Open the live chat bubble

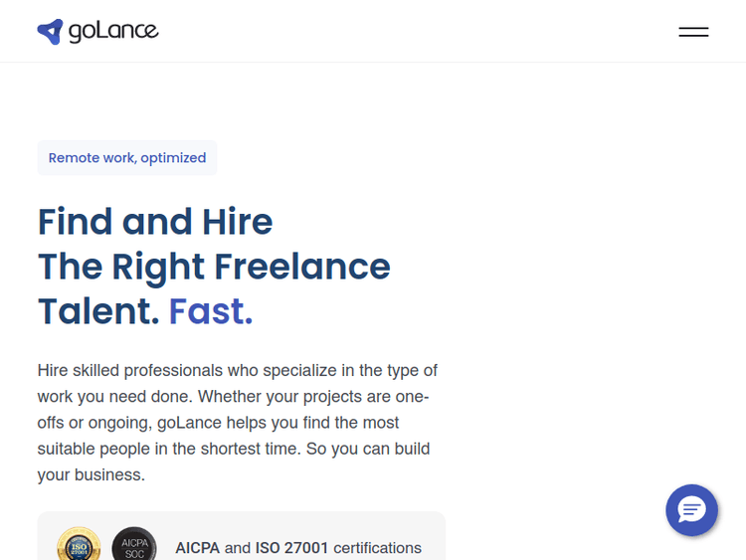coord(691,510)
